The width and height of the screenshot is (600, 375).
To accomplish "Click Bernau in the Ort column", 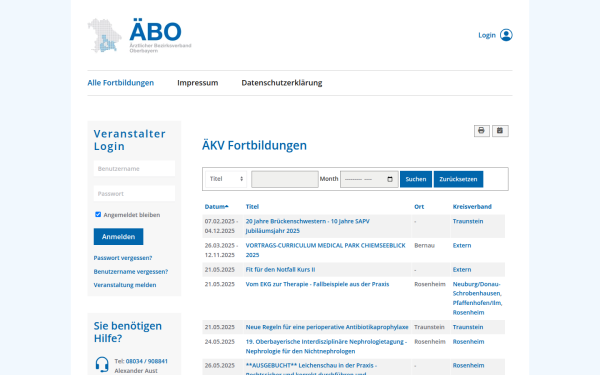I will 424,245.
